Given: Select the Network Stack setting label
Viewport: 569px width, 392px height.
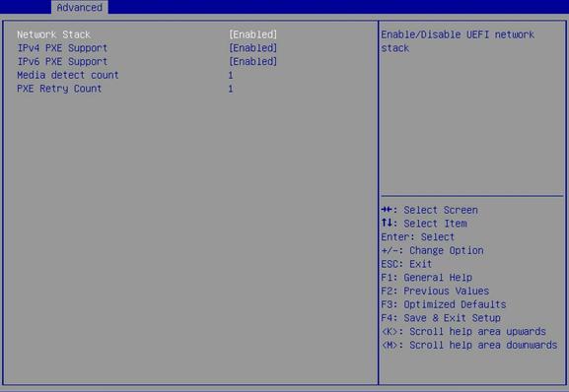Looking at the screenshot, I should click(53, 34).
